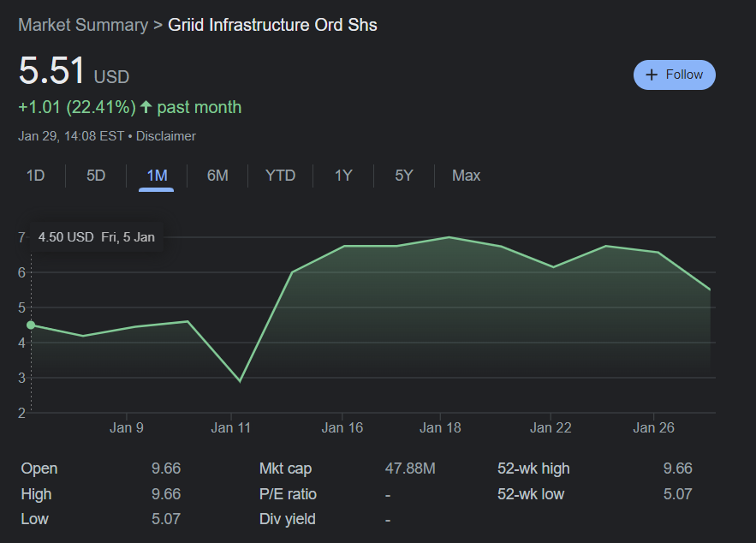
Task: Click the Griid Infrastructure Ord Shs title
Action: (x=272, y=25)
